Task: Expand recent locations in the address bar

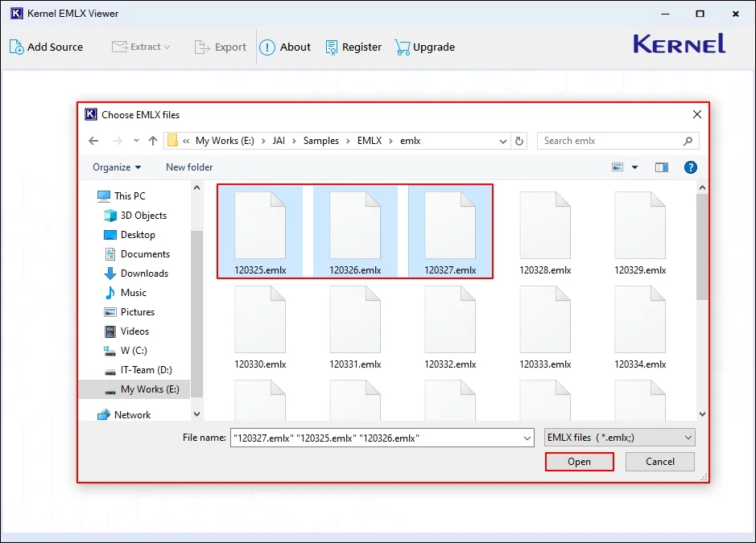Action: (x=502, y=140)
